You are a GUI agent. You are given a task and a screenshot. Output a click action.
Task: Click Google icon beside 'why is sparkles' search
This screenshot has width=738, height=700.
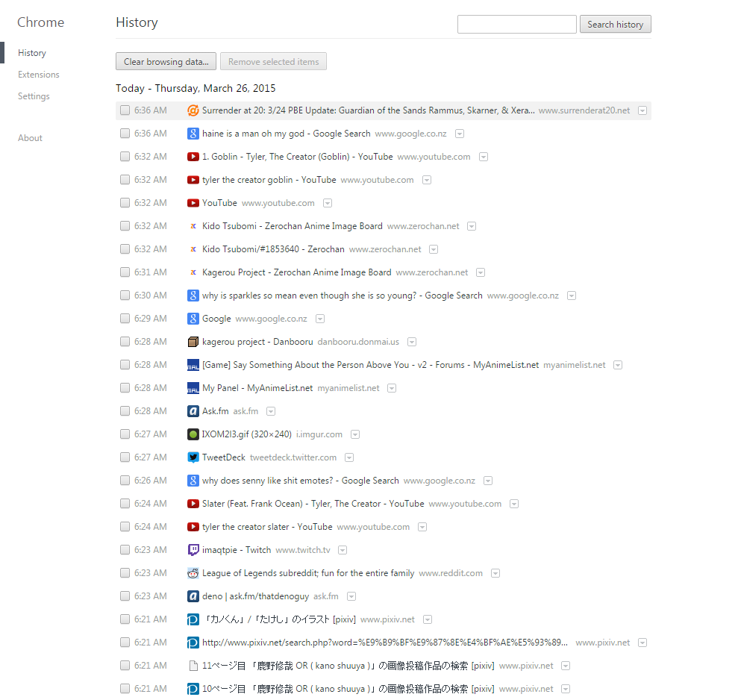click(x=193, y=296)
